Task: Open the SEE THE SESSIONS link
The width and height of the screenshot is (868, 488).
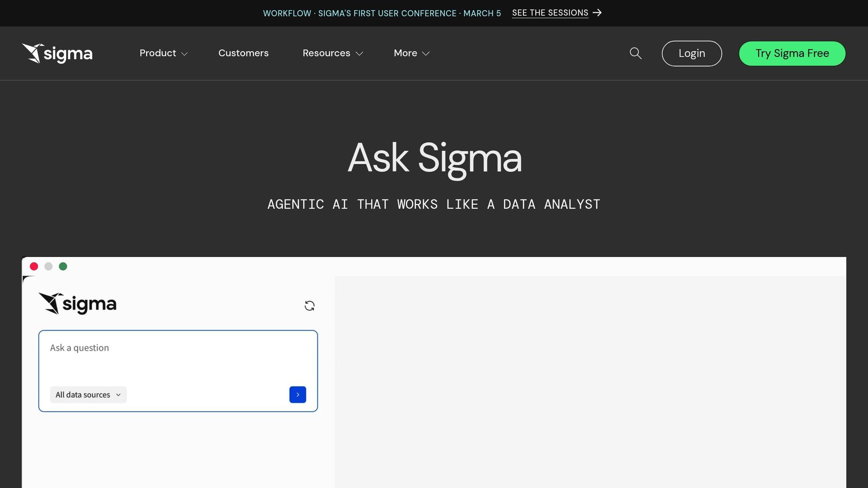Action: [550, 13]
